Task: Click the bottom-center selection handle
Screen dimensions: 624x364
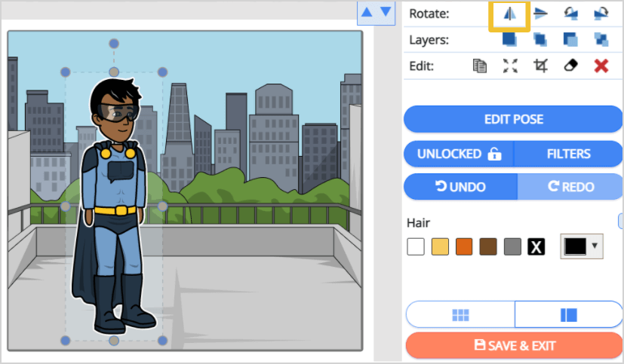Action: tap(114, 341)
